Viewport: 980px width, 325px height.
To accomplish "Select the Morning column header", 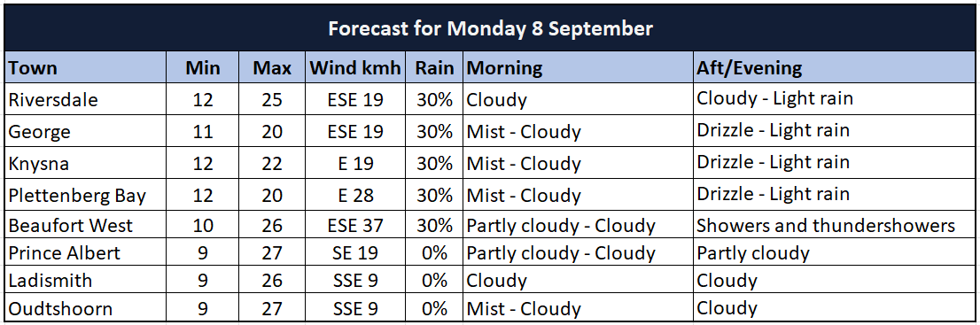I will pos(578,68).
